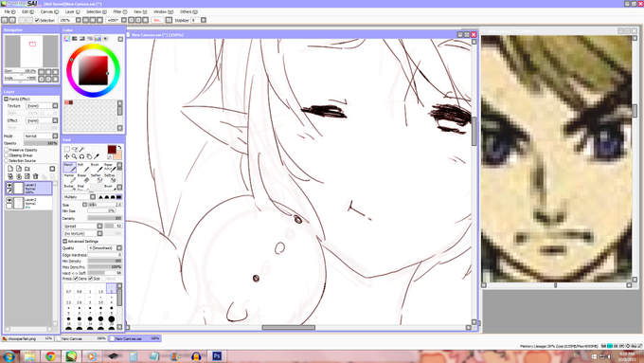Click the Redo arrow in toolbar
Image resolution: width=644 pixels, height=363 pixels.
12,20
